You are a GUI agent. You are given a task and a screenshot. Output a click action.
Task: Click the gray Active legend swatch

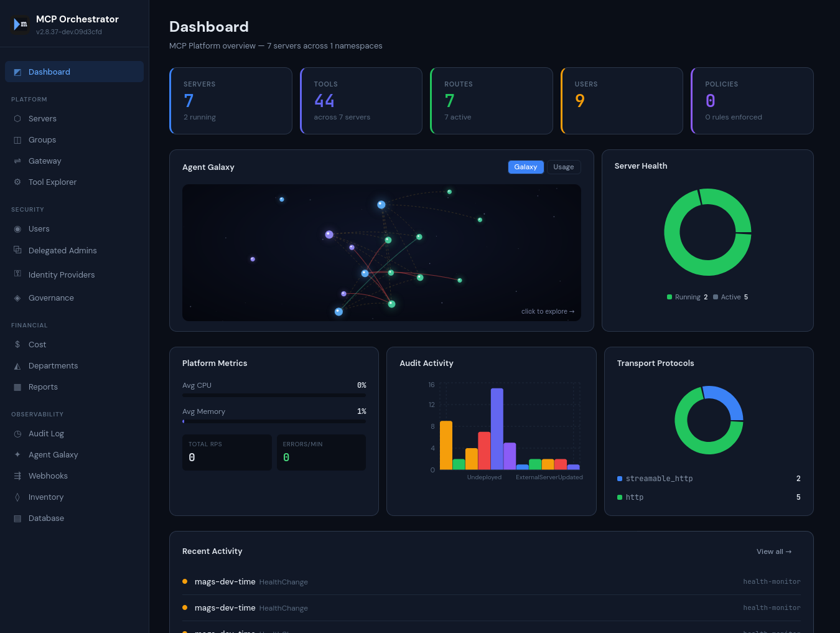coord(716,298)
